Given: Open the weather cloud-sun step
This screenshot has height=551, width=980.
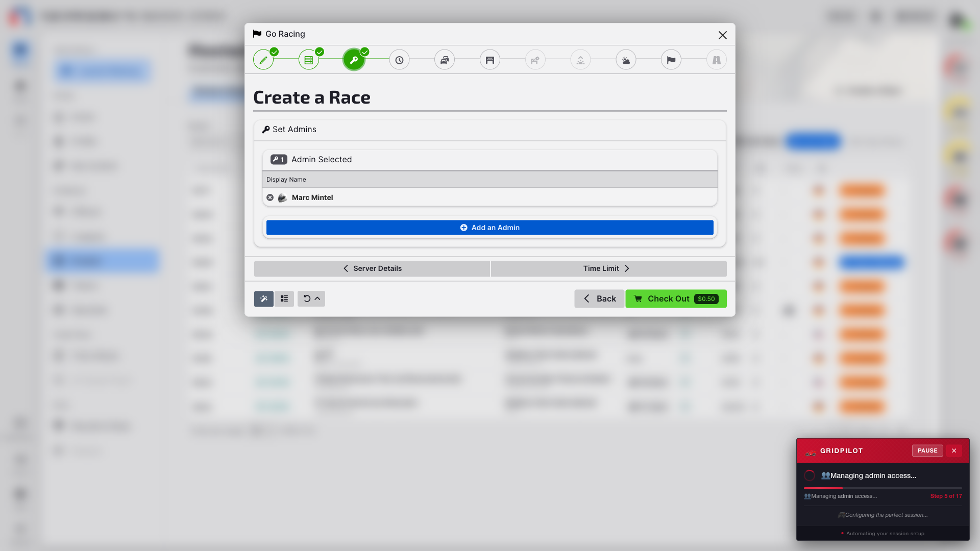Looking at the screenshot, I should click(x=626, y=60).
